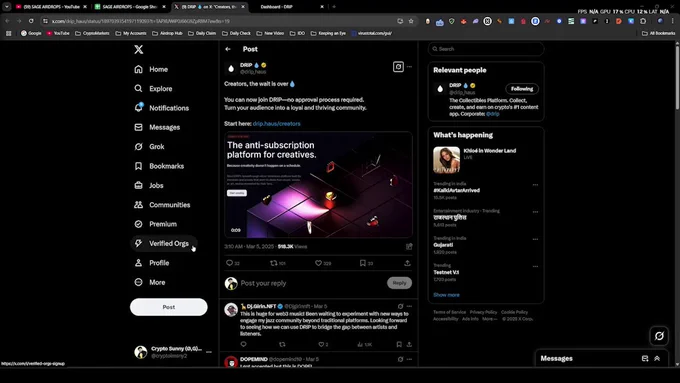
Task: Click the Reply button
Action: [x=399, y=283]
